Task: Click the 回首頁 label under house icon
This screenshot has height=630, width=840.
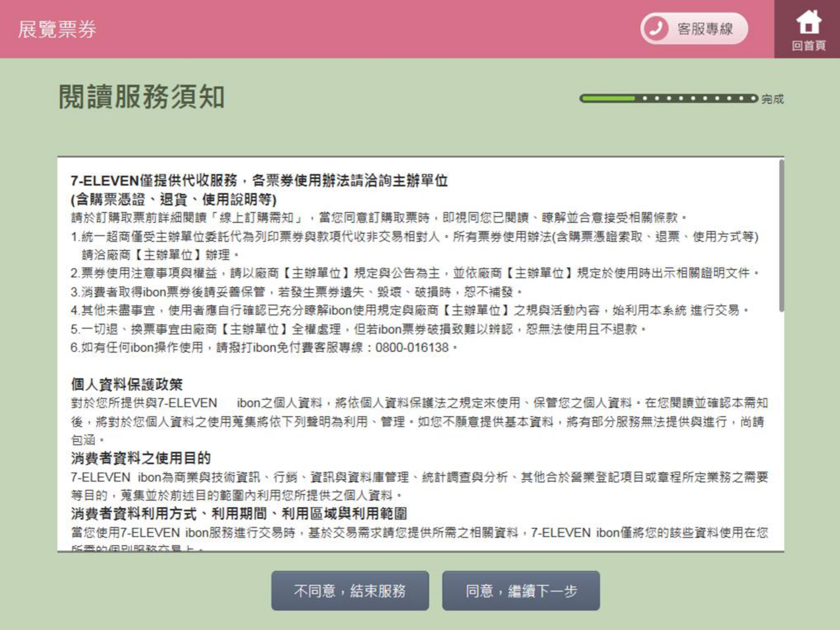Action: [x=809, y=46]
